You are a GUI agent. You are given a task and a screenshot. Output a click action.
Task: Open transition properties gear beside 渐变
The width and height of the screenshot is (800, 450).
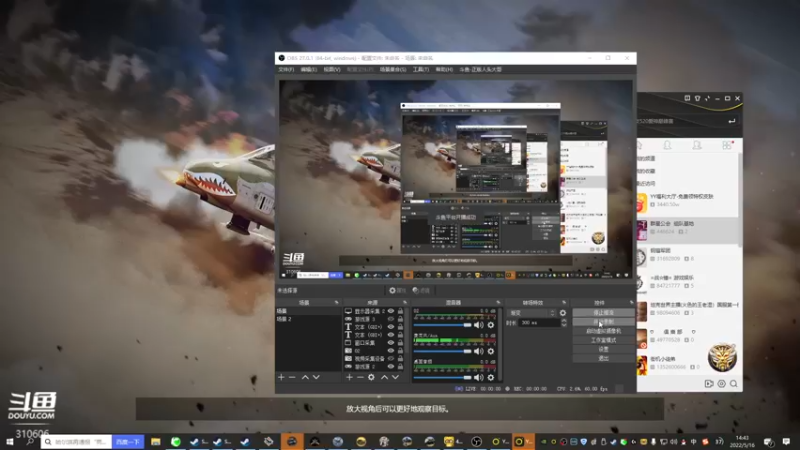[563, 313]
